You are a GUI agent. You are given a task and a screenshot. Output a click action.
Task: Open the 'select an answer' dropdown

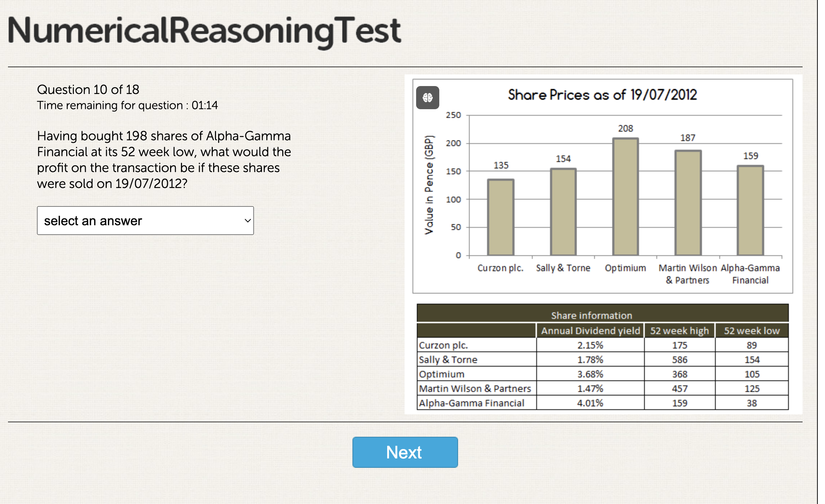[x=145, y=221]
